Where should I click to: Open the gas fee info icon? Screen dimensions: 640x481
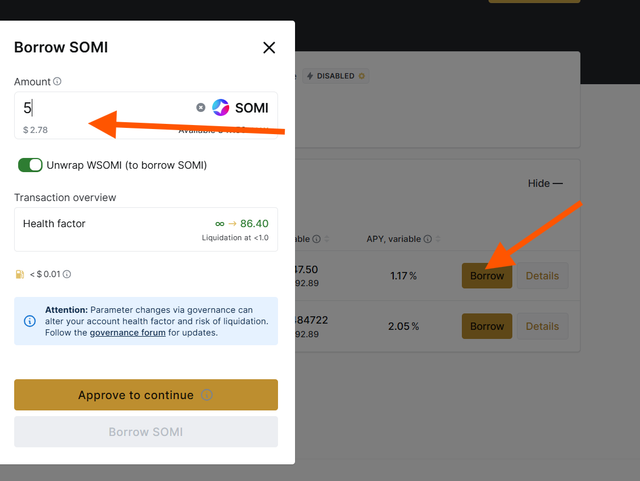point(67,274)
